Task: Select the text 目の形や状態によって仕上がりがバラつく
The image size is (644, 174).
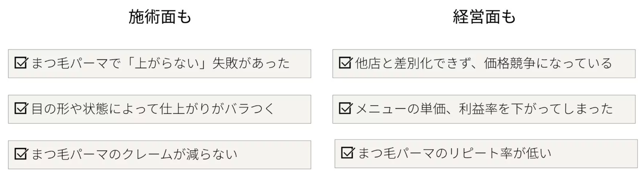Action: pos(153,108)
